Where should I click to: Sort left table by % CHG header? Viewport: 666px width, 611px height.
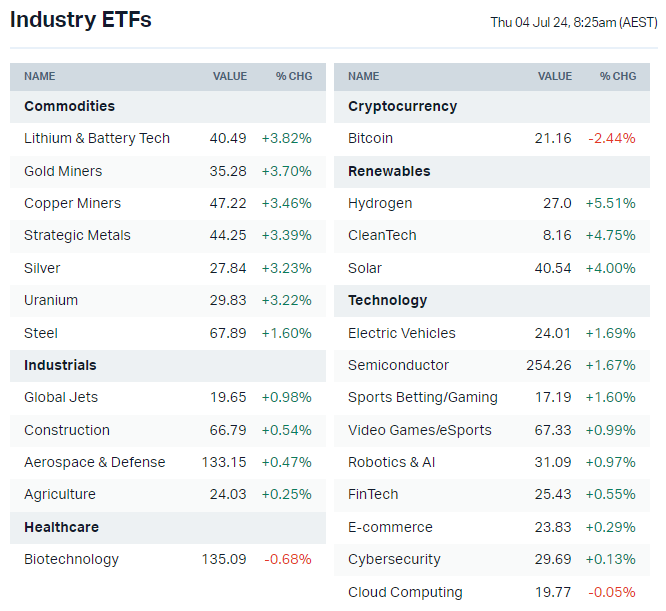[294, 76]
